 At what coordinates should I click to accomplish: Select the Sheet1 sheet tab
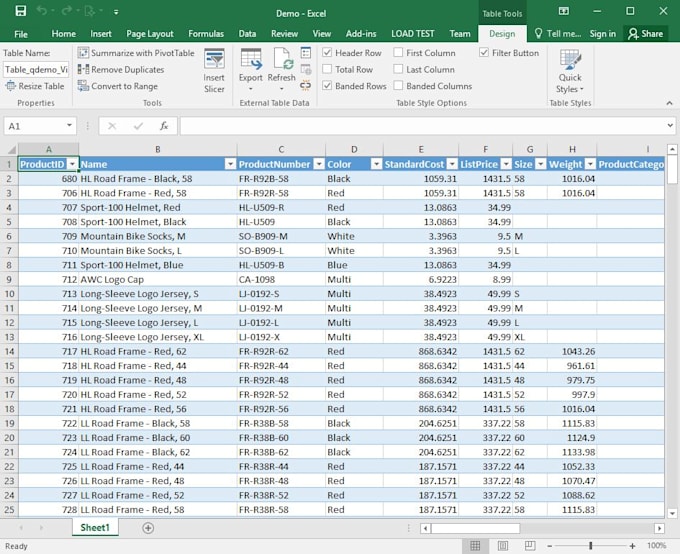click(x=95, y=528)
